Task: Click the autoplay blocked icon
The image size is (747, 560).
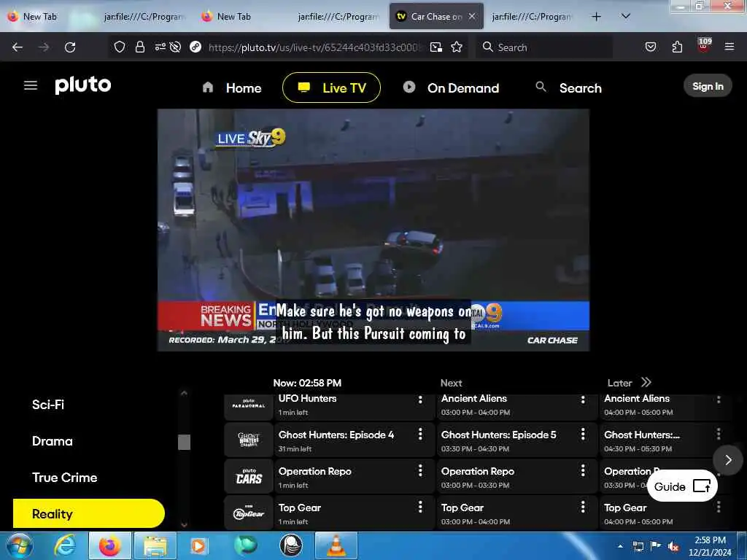Action: (175, 47)
